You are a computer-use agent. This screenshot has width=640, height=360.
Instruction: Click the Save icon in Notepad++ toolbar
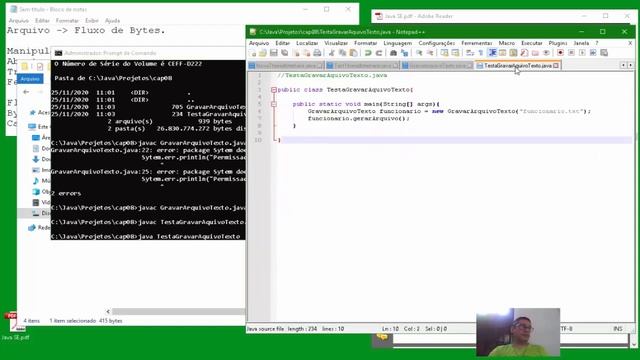[273, 53]
